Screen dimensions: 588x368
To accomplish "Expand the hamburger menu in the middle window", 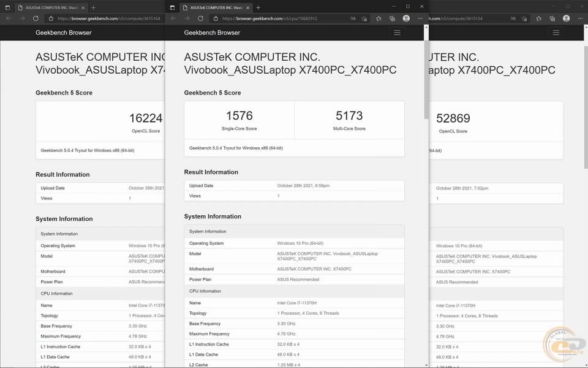I will [397, 33].
